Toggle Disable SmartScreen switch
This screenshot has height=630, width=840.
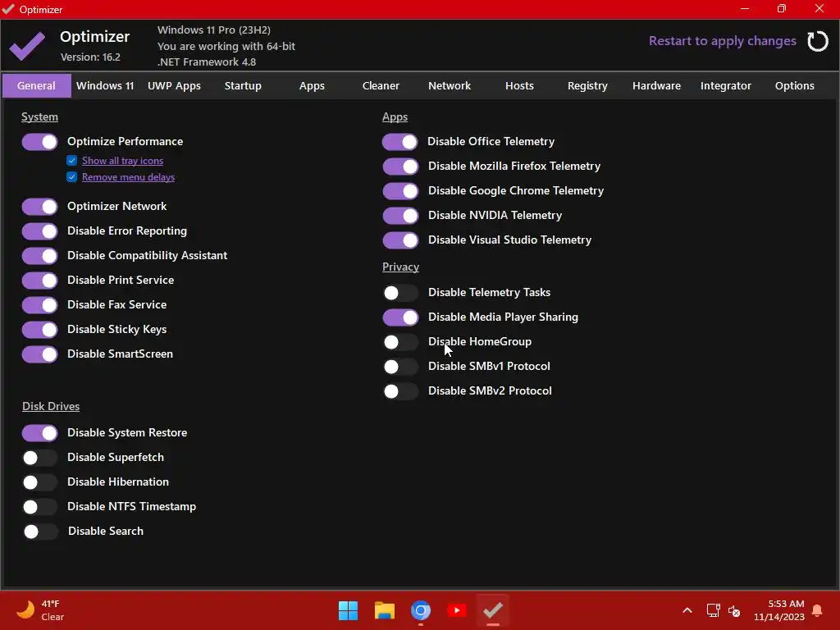click(39, 354)
